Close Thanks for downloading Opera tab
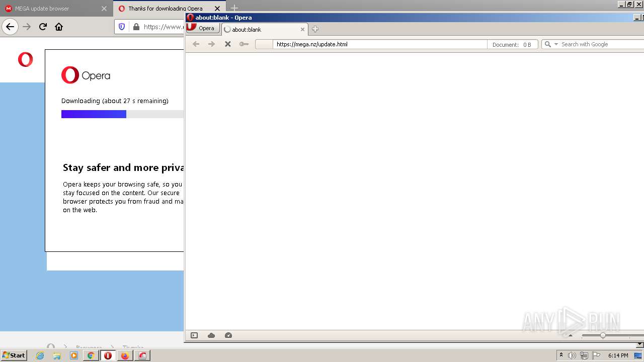The image size is (644, 362). tap(217, 9)
